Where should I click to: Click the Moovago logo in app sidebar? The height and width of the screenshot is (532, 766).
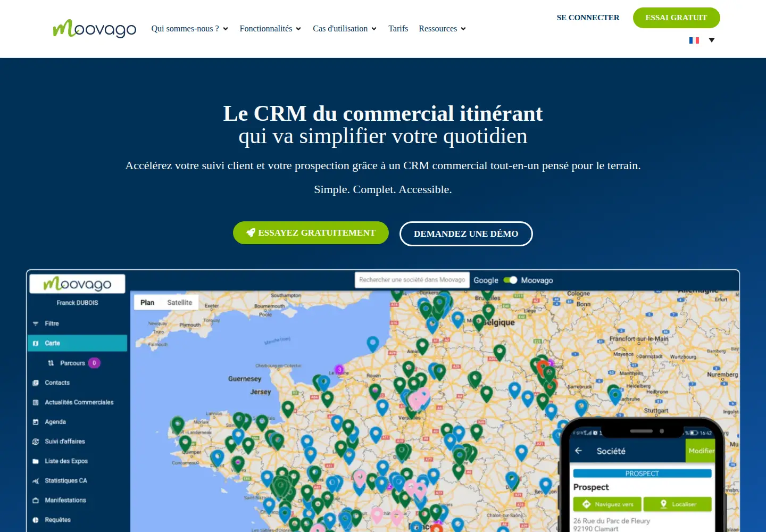tap(78, 284)
